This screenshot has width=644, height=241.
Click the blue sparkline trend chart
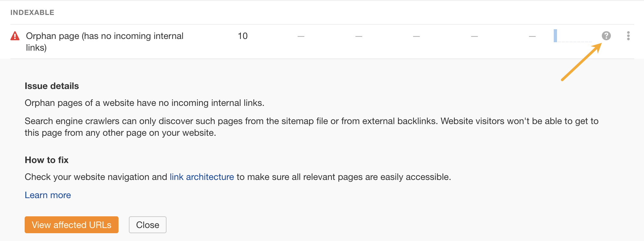coord(573,36)
